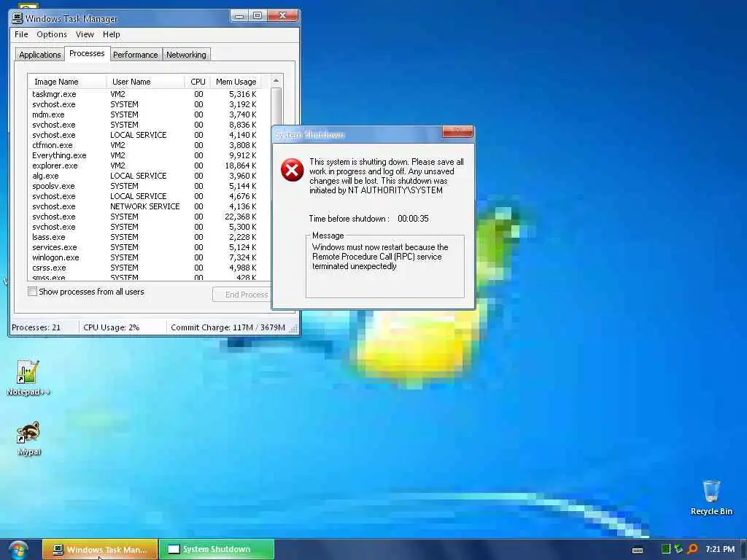
Task: Click Windows Task Manager taskbar button
Action: (100, 550)
